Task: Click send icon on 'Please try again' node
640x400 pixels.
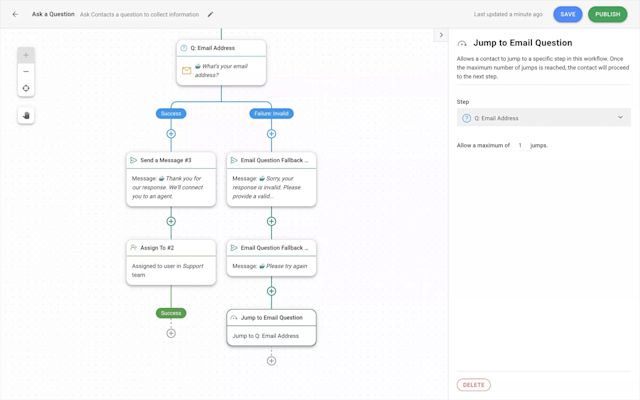Action: 234,248
